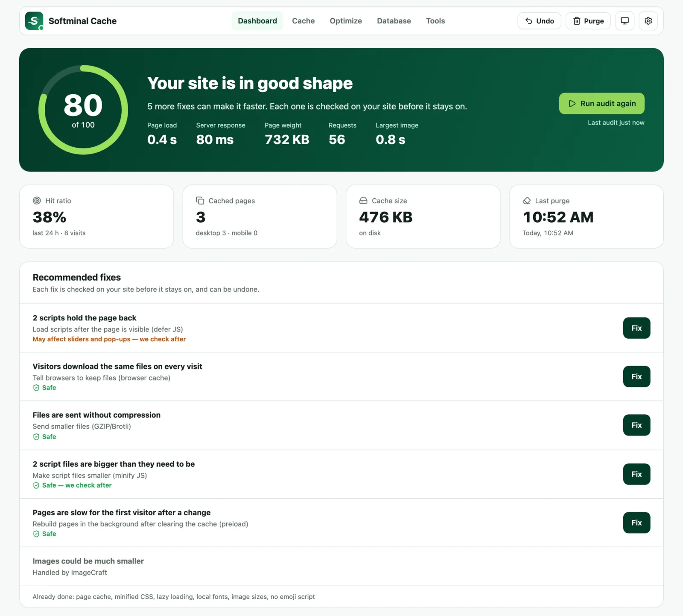Viewport: 683px width, 616px height.
Task: Open the Cache tab
Action: [303, 21]
